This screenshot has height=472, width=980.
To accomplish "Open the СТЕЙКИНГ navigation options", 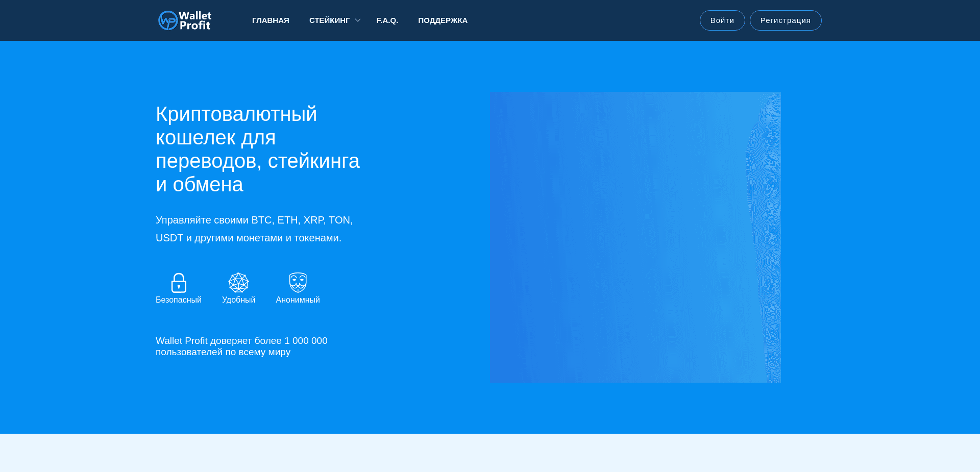I will coord(330,20).
